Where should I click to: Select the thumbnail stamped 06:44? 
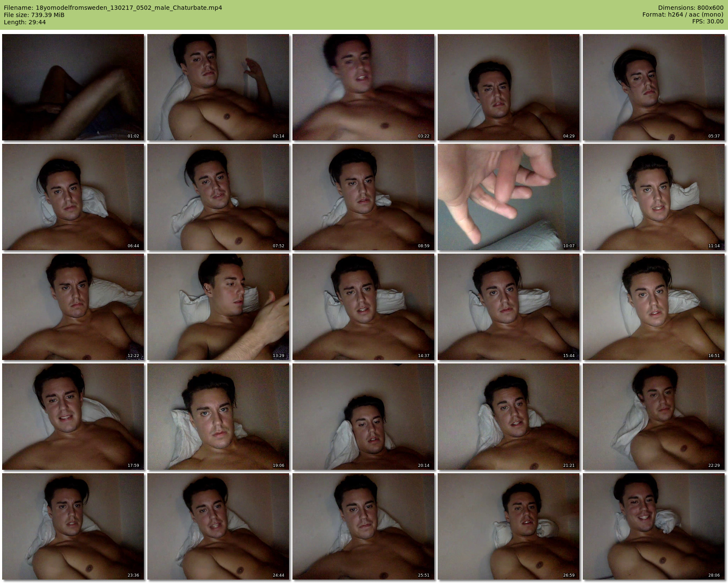pyautogui.click(x=73, y=197)
